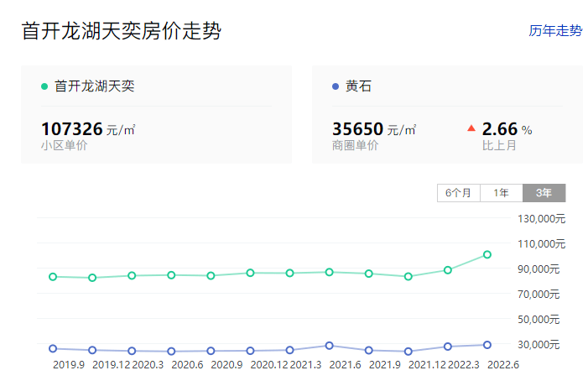The image size is (588, 386).
Task: Click the green 首开龙湖天奕 legend dot
Action: click(x=44, y=86)
